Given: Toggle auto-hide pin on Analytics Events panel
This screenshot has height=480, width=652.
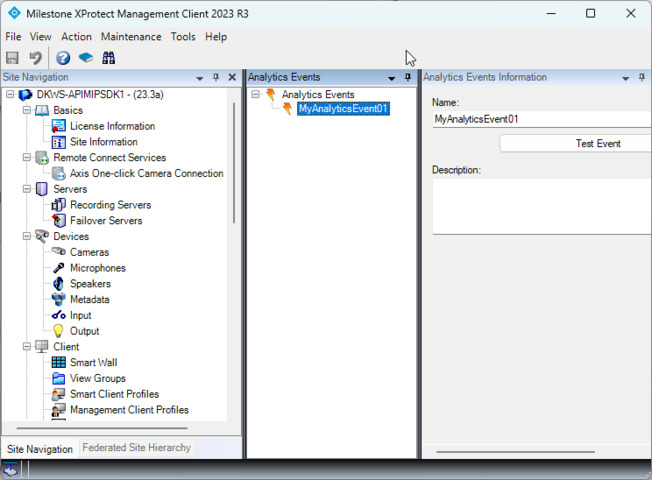Looking at the screenshot, I should tap(408, 77).
